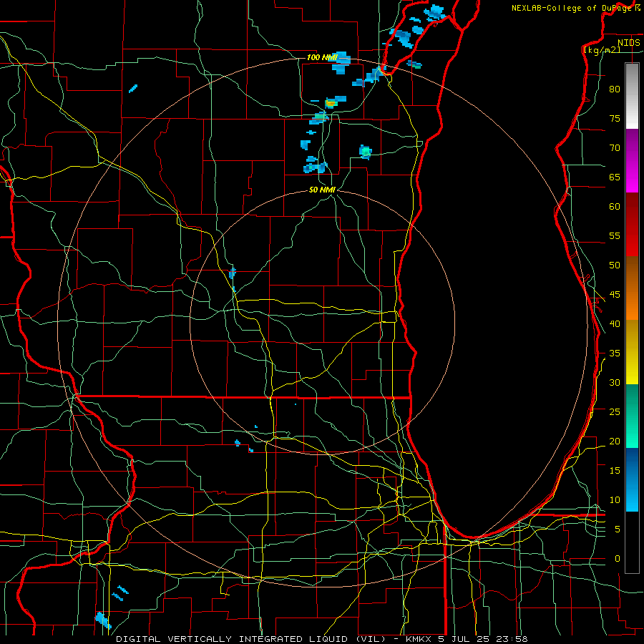
Task: Click the 100 NMI range ring label
Action: pyautogui.click(x=322, y=57)
